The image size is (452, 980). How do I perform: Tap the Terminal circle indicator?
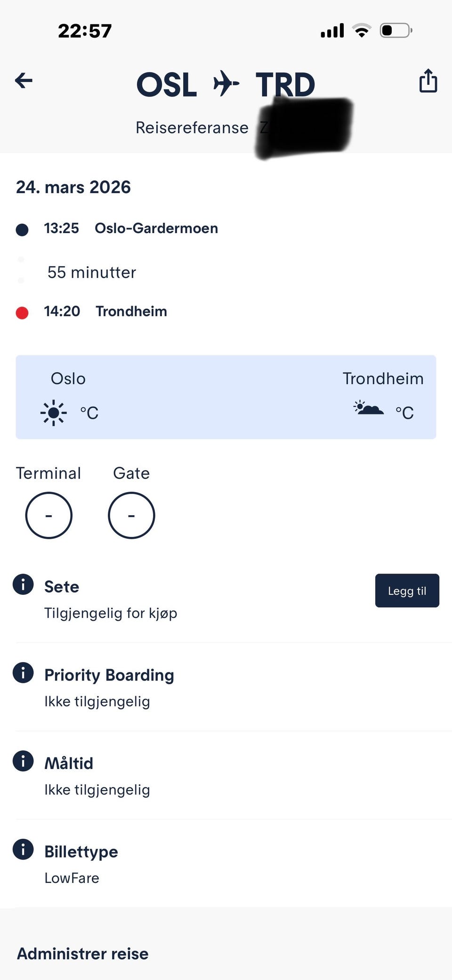48,515
